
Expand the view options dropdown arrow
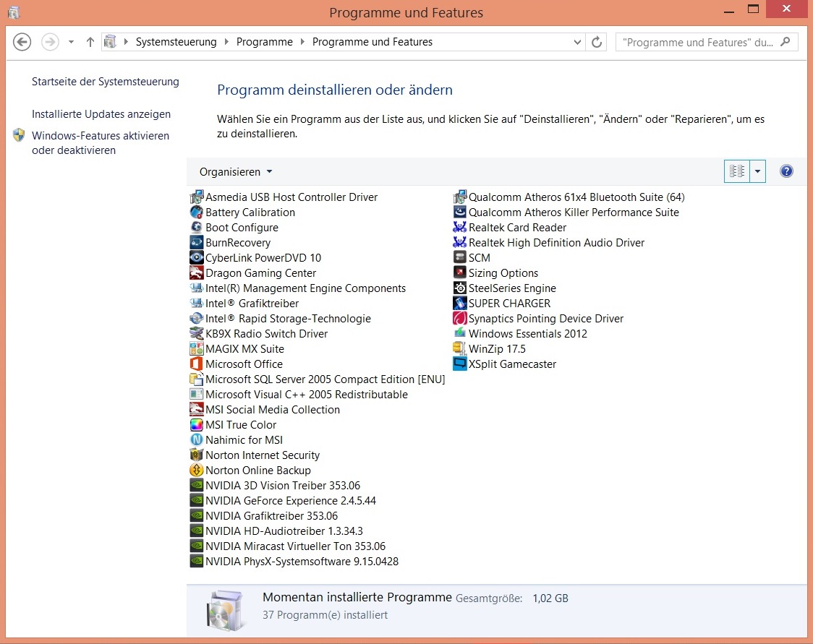(x=757, y=171)
